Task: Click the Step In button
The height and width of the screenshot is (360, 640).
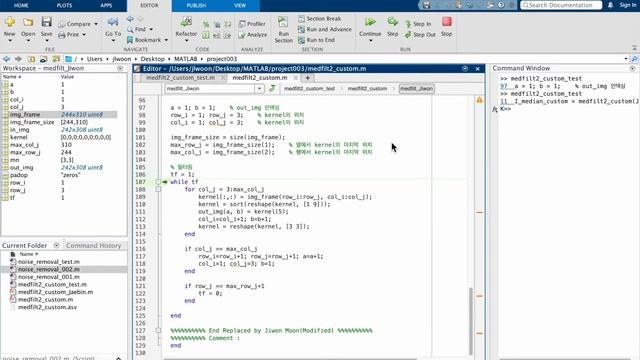Action: [418, 24]
